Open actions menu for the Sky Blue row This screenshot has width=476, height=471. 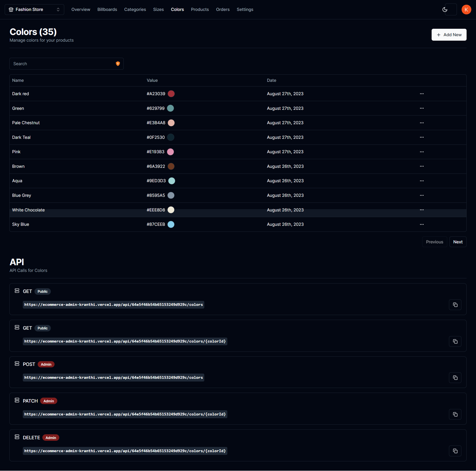(x=422, y=224)
